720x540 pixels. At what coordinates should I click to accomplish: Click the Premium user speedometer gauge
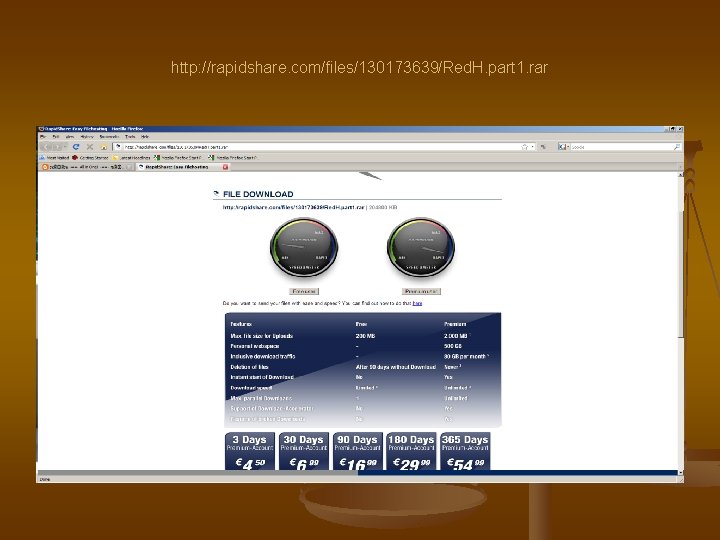pyautogui.click(x=421, y=248)
